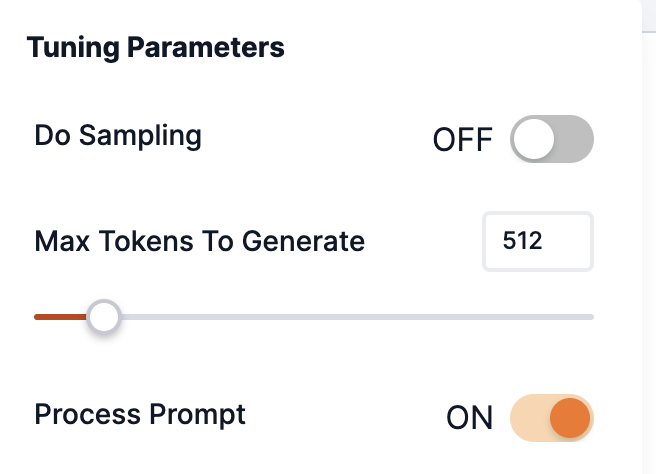Viewport: 656px width, 474px height.
Task: Click the white knob of Do Sampling toggle
Action: (534, 140)
